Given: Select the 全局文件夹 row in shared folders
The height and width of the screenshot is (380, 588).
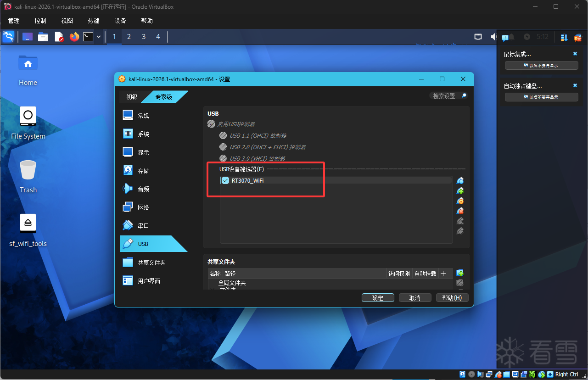Looking at the screenshot, I should click(x=232, y=283).
